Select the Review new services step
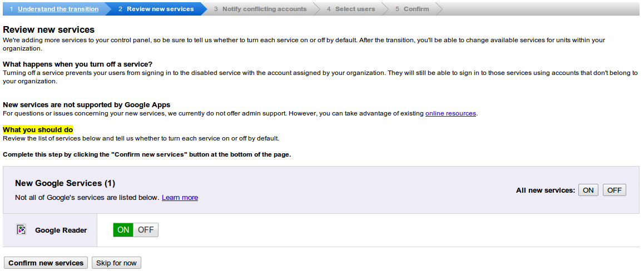 point(160,9)
